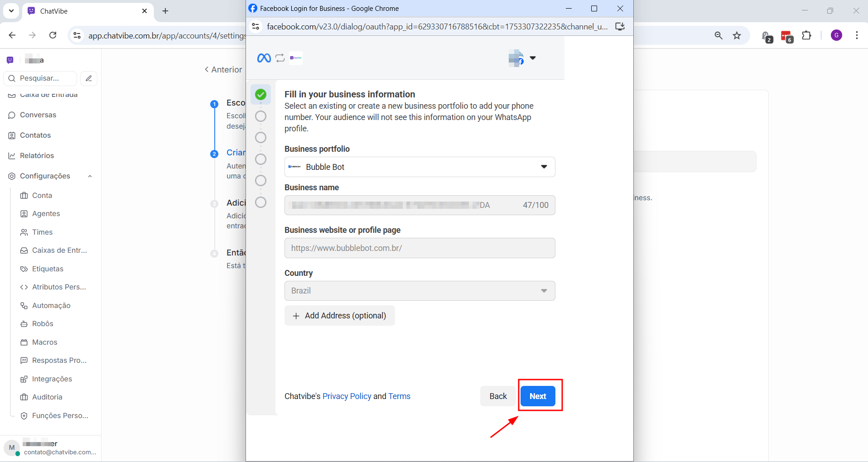868x462 pixels.
Task: Close the ChatVibe browser tab
Action: click(145, 11)
